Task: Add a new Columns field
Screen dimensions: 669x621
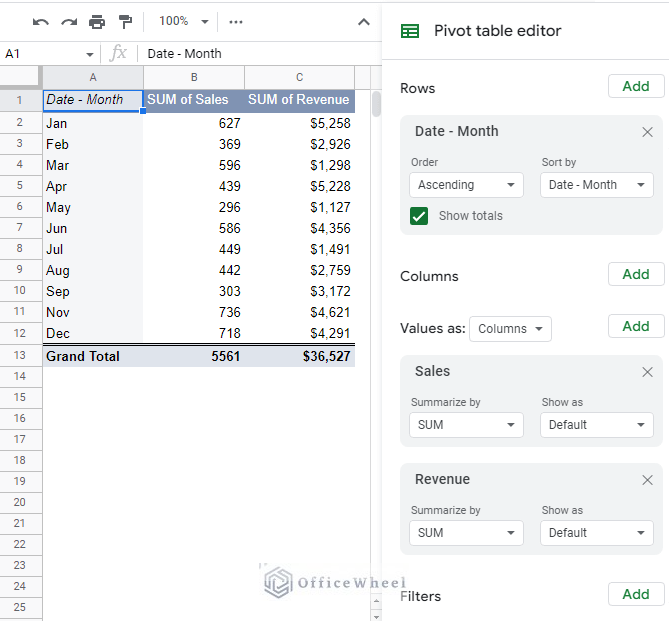Action: pos(636,274)
